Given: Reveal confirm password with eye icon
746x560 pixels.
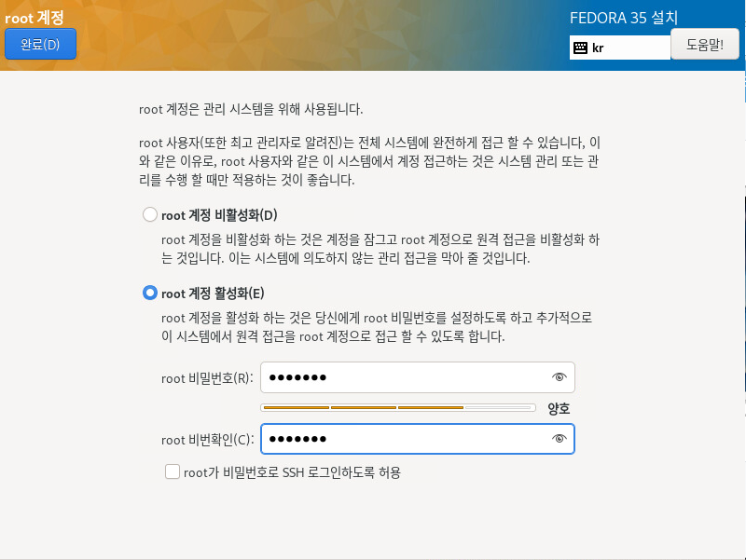Looking at the screenshot, I should 559,438.
